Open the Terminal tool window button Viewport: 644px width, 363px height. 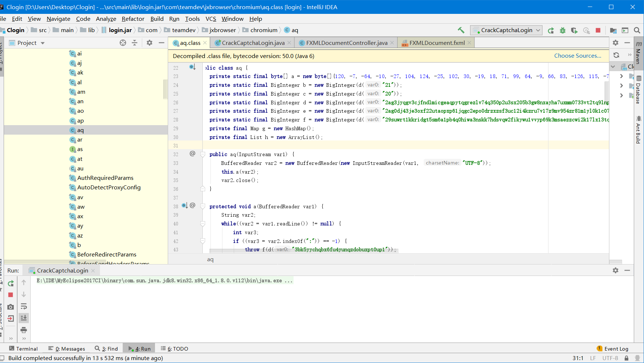[23, 349]
